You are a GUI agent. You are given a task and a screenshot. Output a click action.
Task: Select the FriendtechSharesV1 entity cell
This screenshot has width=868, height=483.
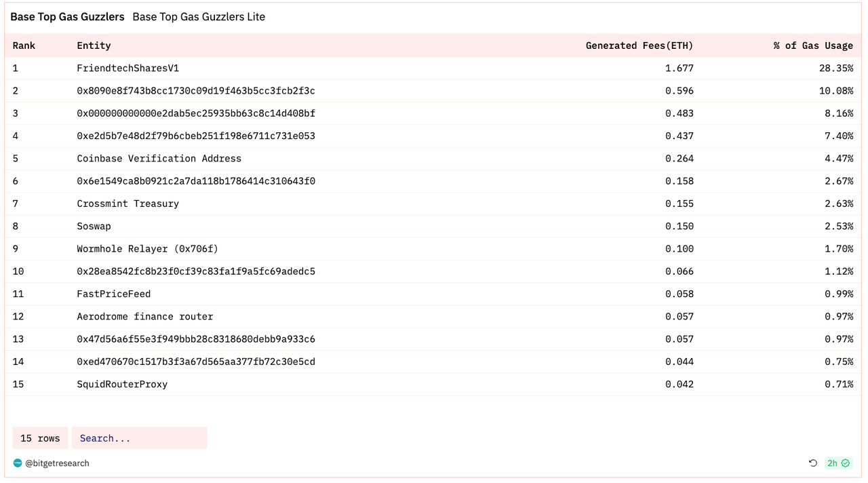[127, 68]
